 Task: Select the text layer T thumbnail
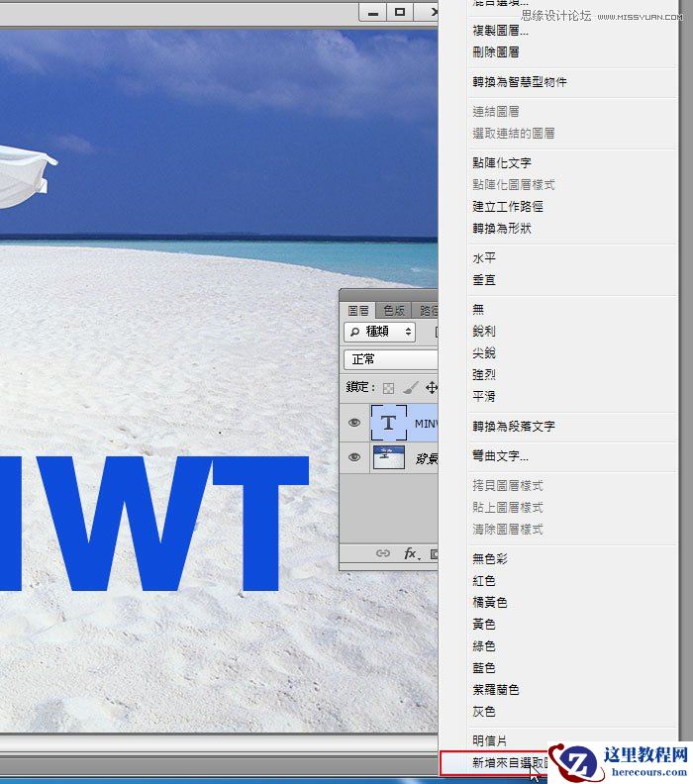pos(388,423)
